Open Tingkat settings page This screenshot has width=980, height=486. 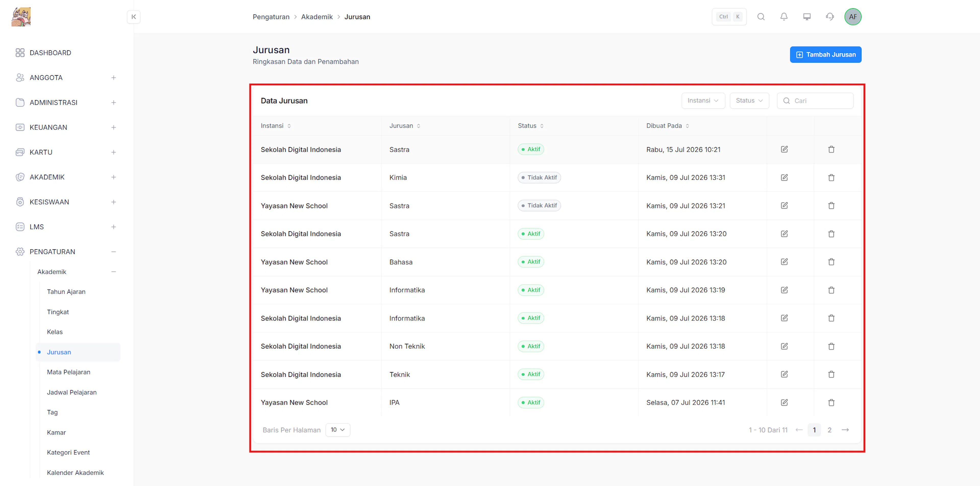(x=58, y=312)
